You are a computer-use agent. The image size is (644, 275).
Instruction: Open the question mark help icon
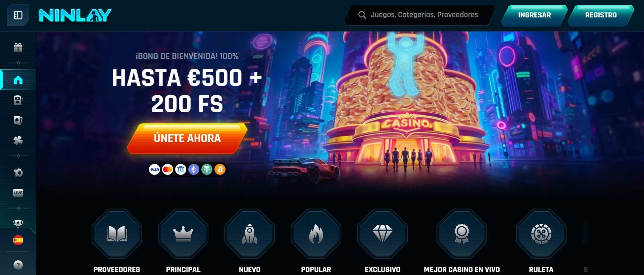click(18, 265)
